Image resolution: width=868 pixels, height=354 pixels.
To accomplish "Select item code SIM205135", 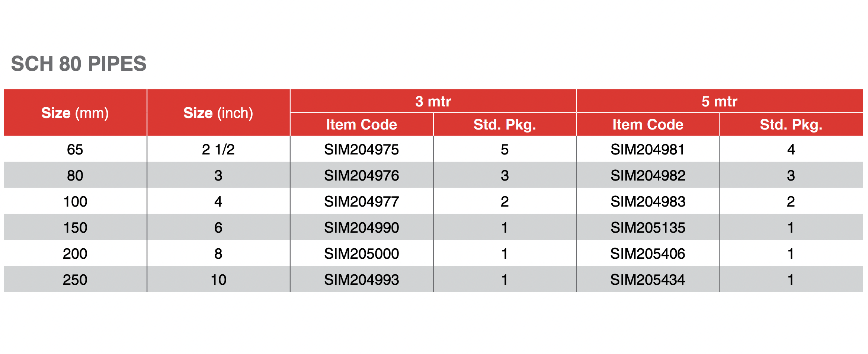I will pyautogui.click(x=648, y=228).
